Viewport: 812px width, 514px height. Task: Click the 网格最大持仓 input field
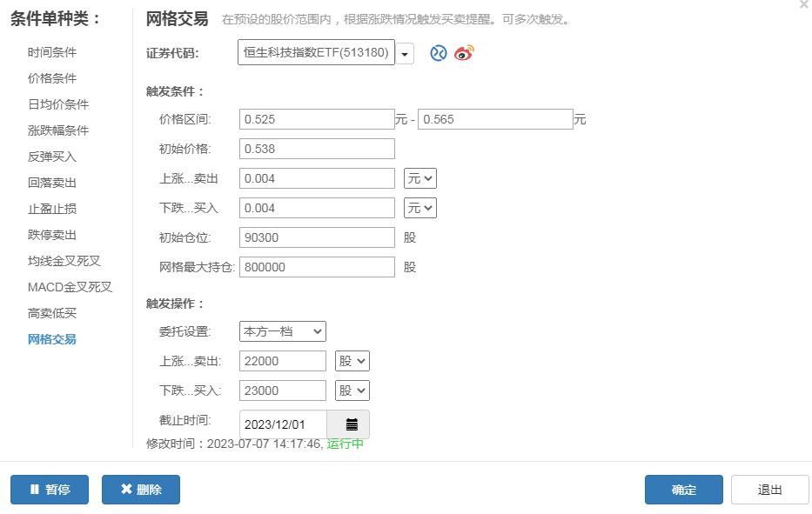click(317, 267)
